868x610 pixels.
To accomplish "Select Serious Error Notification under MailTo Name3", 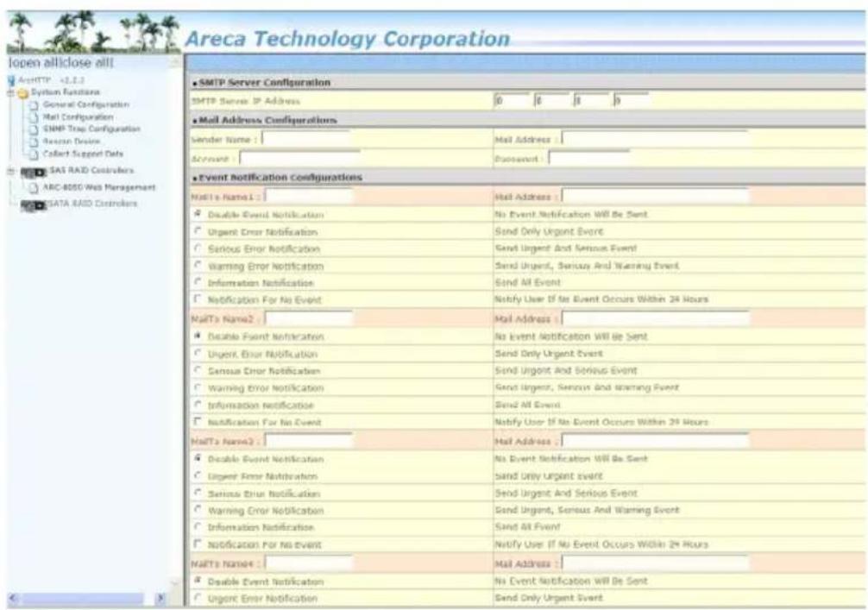I will pos(198,493).
